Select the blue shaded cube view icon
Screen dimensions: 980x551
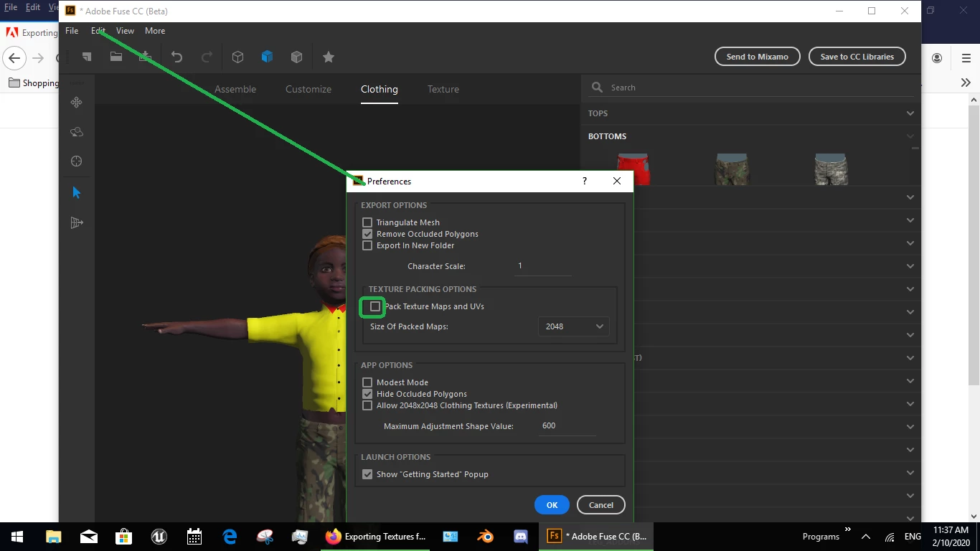pos(267,57)
